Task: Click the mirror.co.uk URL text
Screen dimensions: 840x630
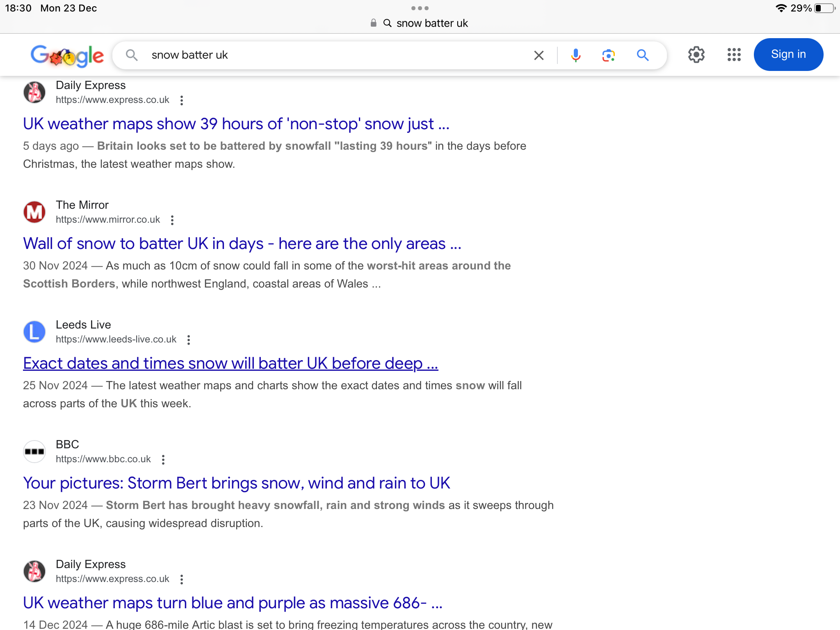Action: point(108,219)
